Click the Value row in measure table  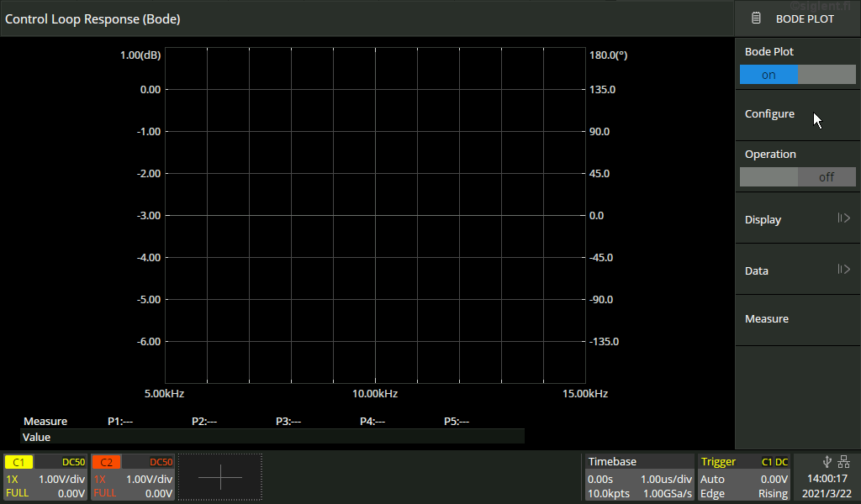pos(272,437)
